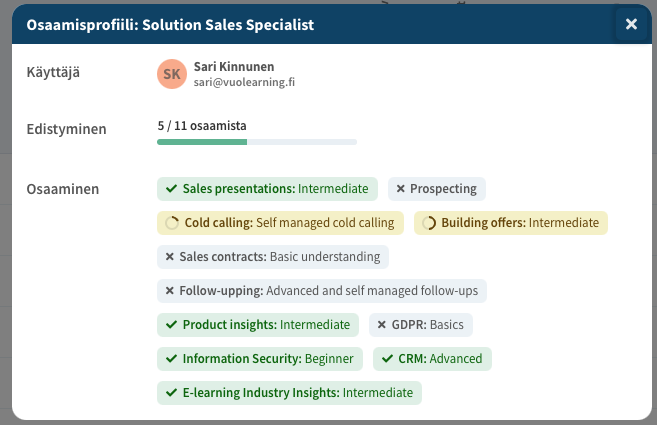Viewport: 657px width, 425px height.
Task: Click the checkmark on Information Security
Action: coord(172,359)
